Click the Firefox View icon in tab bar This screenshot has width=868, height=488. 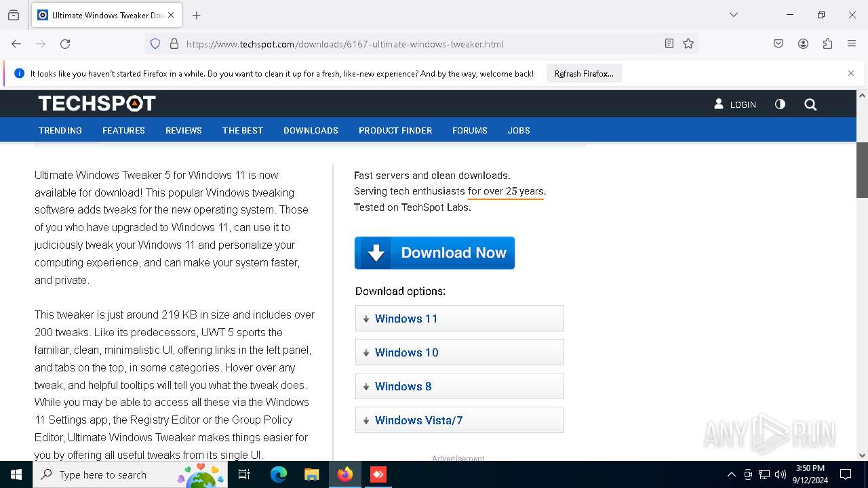14,15
